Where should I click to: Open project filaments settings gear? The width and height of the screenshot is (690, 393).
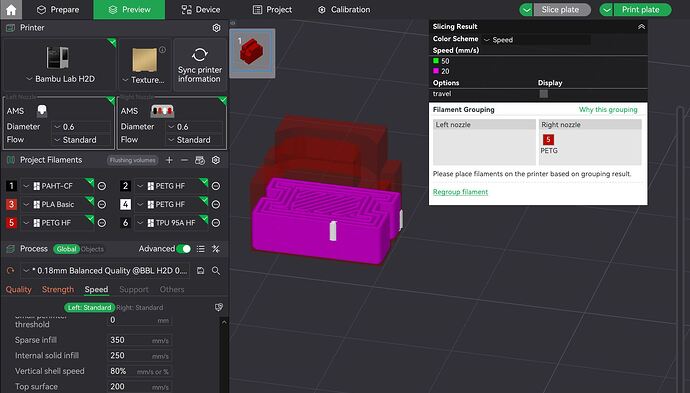pyautogui.click(x=216, y=160)
